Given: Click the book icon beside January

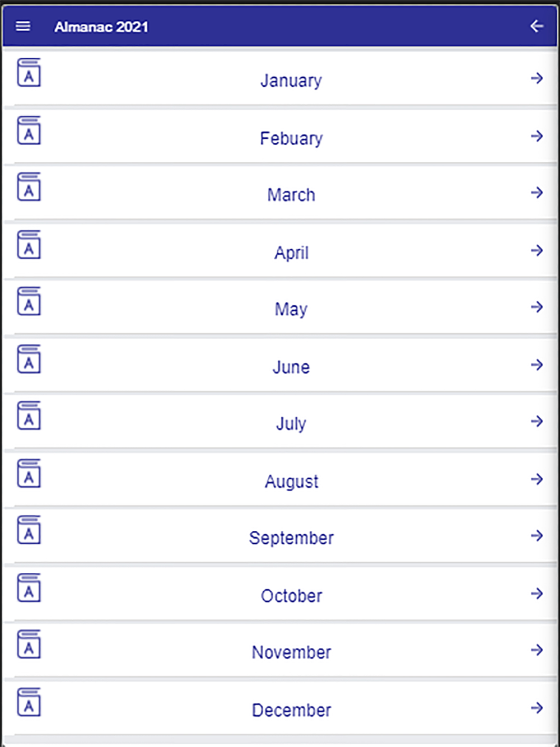Looking at the screenshot, I should point(29,72).
